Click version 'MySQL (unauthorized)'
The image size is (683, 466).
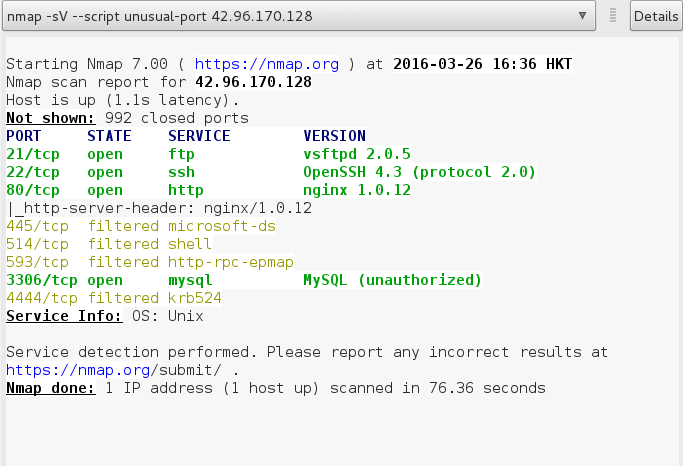click(392, 280)
